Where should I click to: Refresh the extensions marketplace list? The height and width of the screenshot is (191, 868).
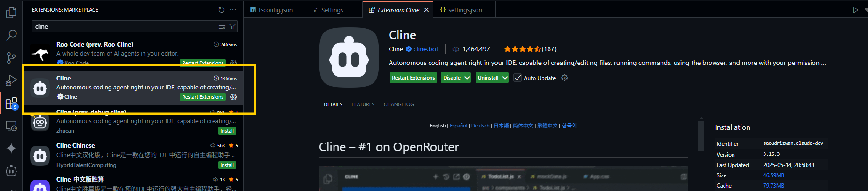222,10
